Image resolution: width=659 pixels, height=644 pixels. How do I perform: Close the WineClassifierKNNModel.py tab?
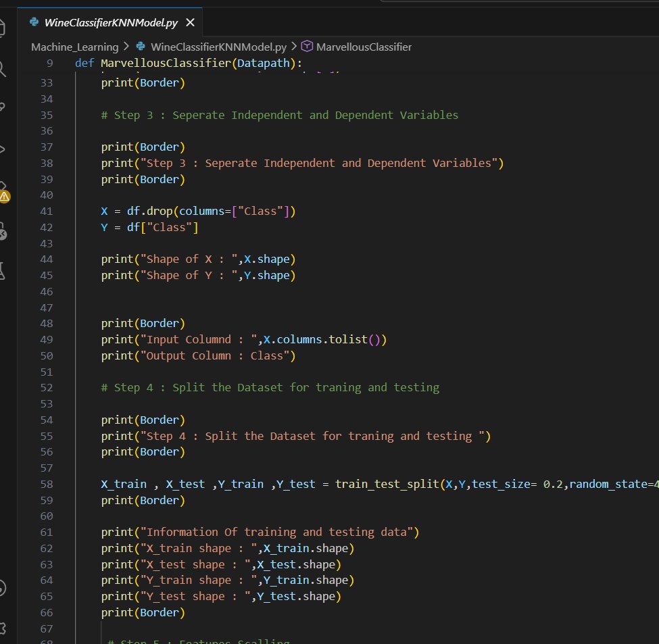coord(190,23)
